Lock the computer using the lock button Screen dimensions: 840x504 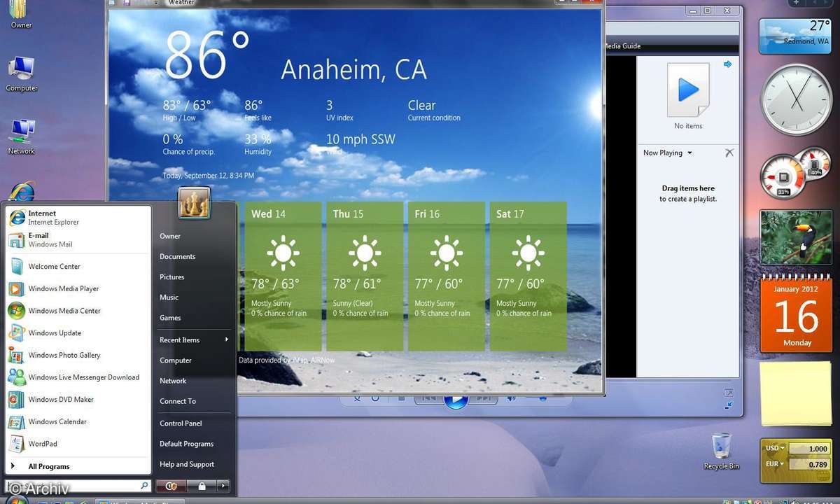202,486
